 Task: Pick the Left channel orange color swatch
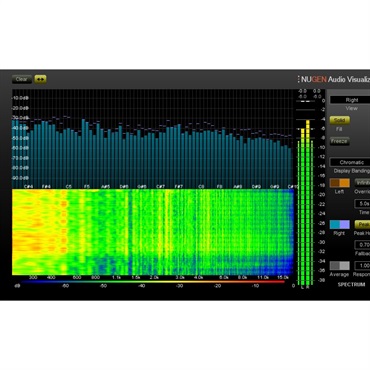[x=340, y=183]
